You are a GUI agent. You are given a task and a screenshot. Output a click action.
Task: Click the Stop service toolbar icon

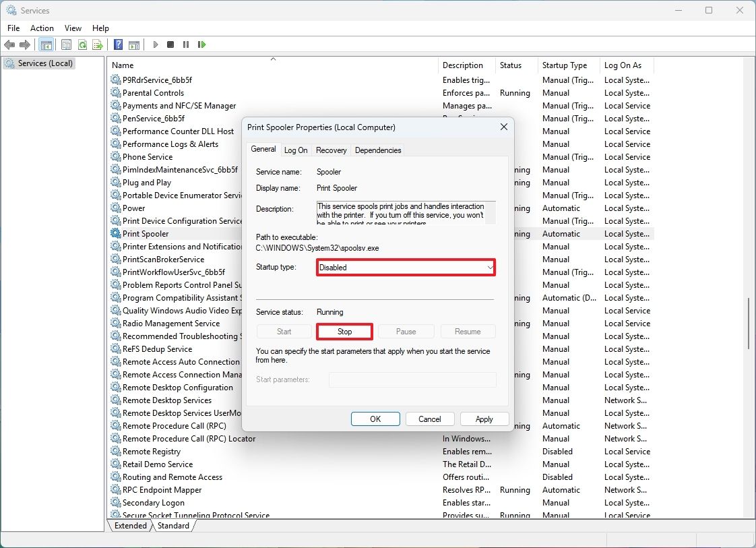coord(170,44)
